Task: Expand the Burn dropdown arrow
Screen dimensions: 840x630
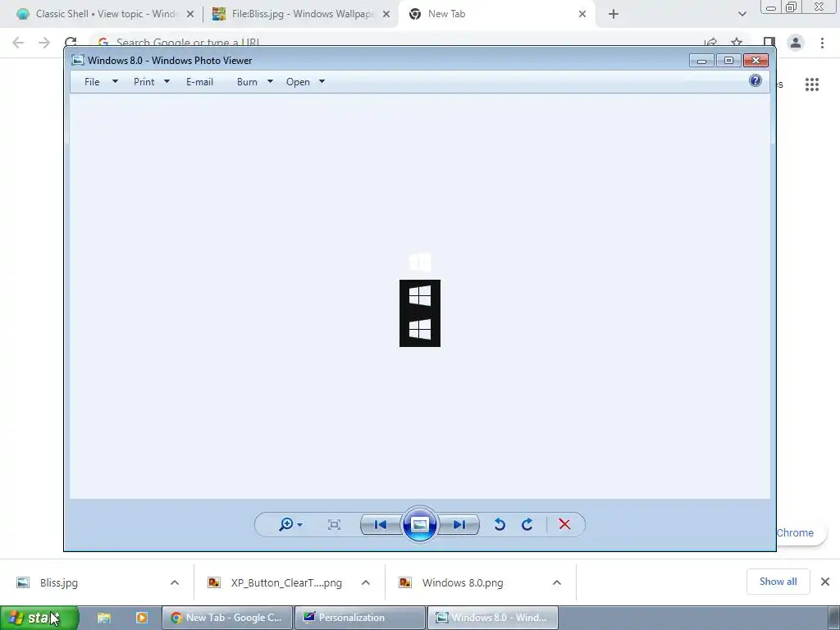Action: pos(270,82)
